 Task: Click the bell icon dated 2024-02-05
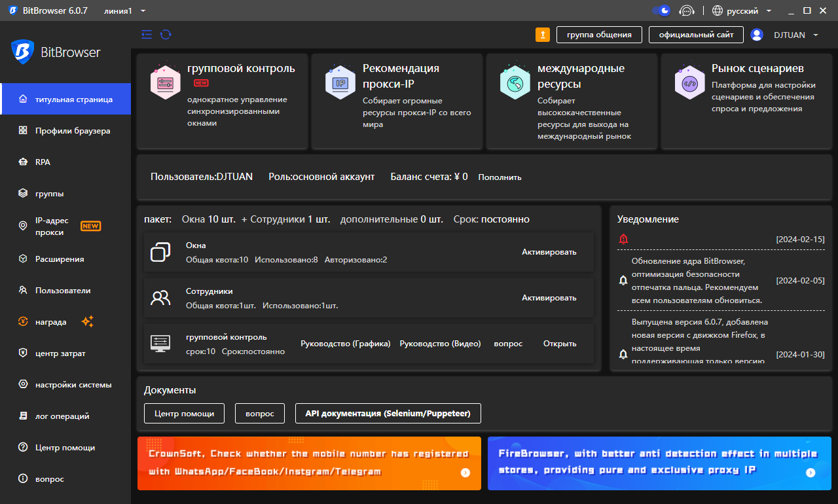point(623,280)
